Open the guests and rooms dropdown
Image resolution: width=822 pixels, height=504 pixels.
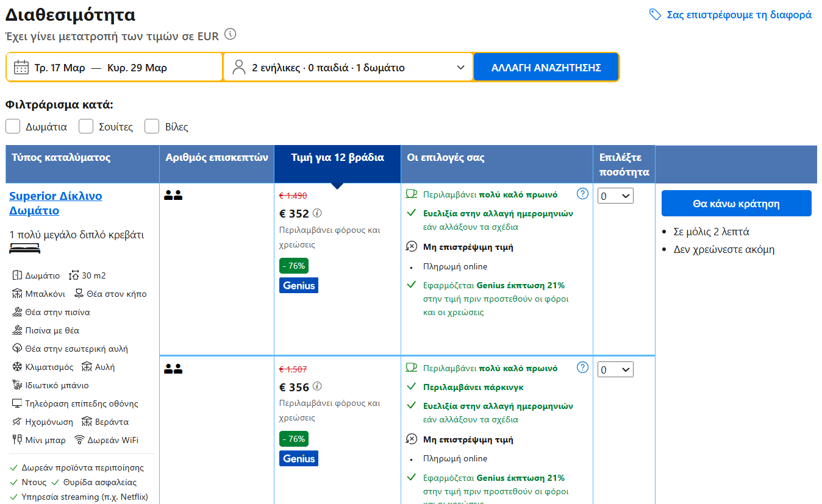348,67
